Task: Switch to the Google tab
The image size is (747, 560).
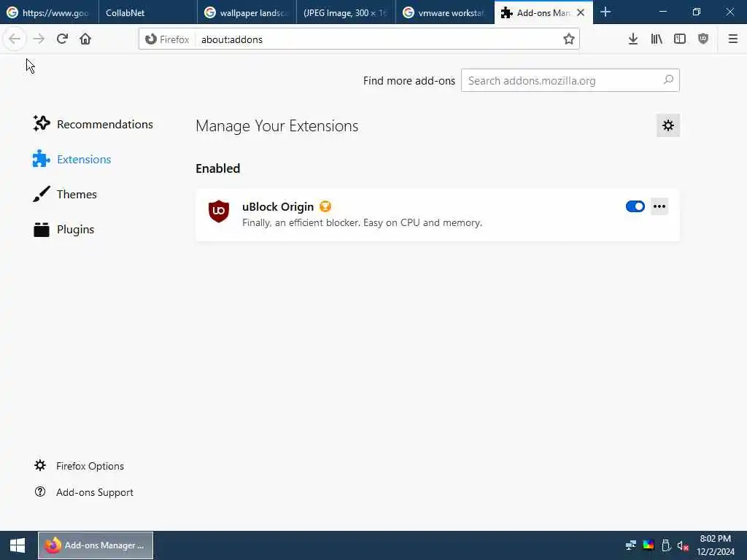Action: [49, 12]
